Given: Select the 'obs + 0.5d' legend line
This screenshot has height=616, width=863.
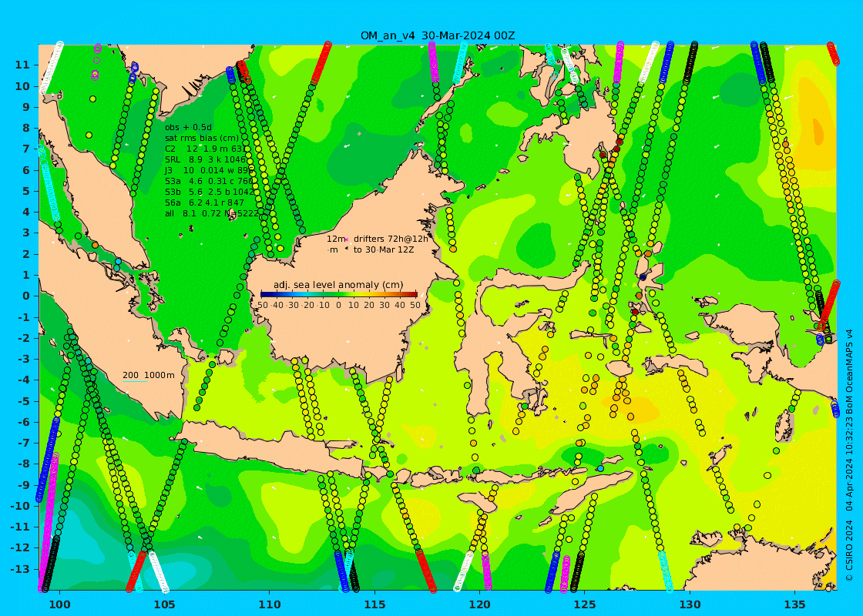Looking at the screenshot, I should click(188, 128).
